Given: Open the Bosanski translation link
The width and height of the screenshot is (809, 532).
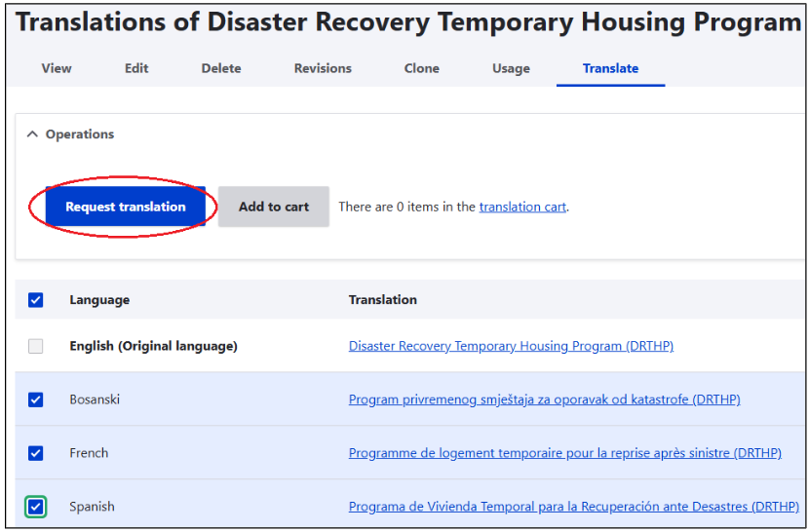Looking at the screenshot, I should click(x=544, y=399).
